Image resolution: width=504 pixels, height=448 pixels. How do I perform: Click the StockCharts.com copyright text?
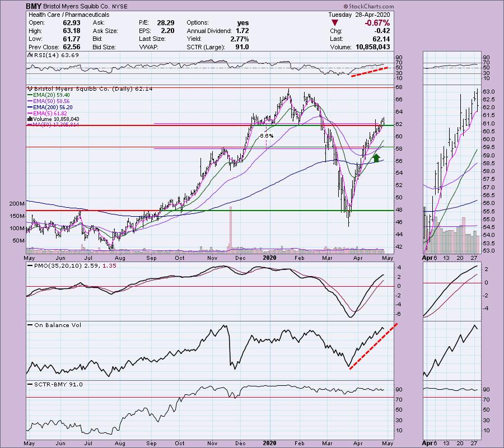(x=368, y=6)
